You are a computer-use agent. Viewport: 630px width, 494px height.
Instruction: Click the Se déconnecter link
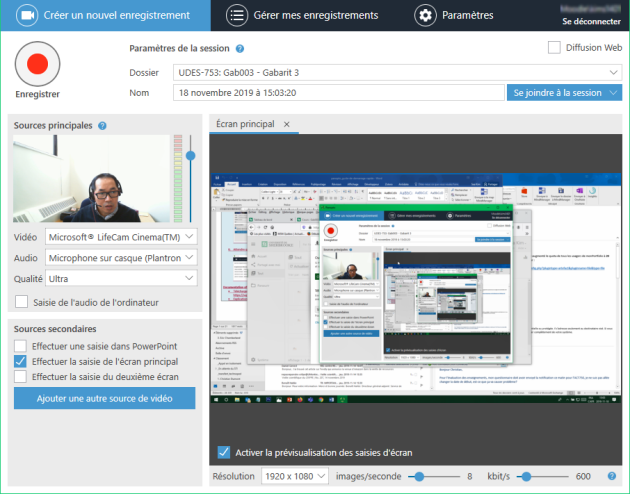[x=591, y=21]
